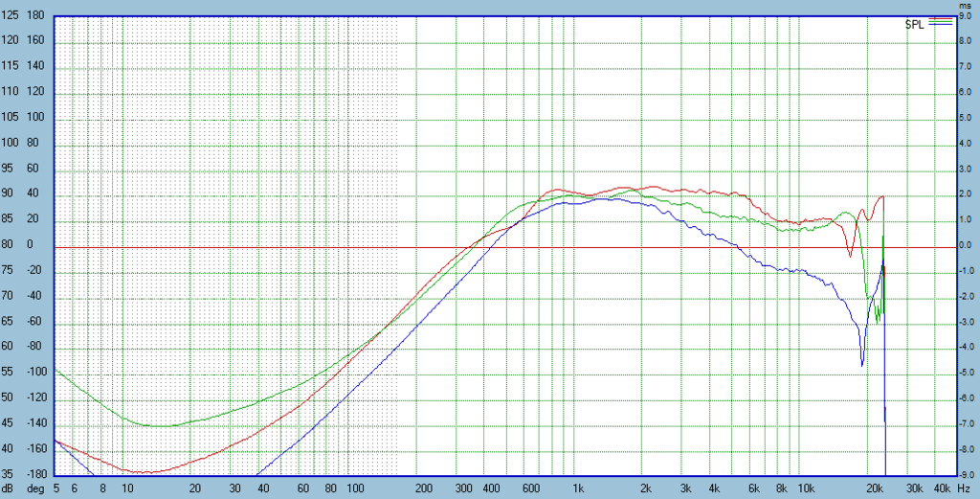Click the -20 degree axis label

(33, 270)
